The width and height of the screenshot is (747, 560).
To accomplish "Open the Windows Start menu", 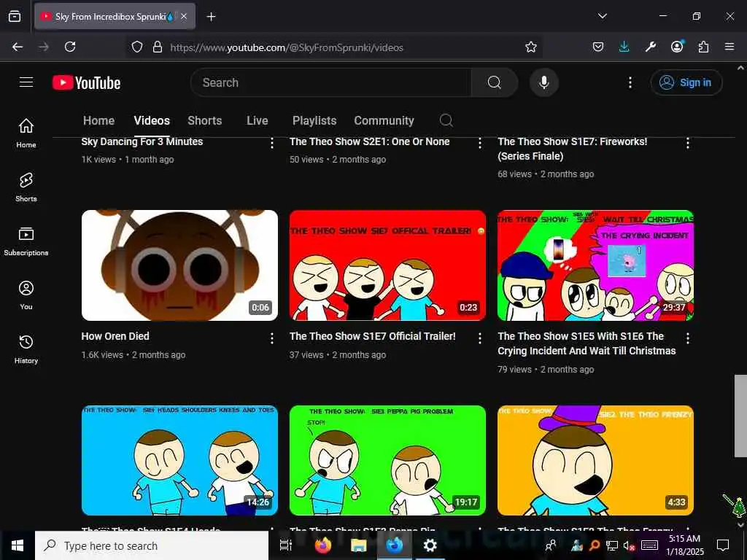I will click(x=18, y=545).
